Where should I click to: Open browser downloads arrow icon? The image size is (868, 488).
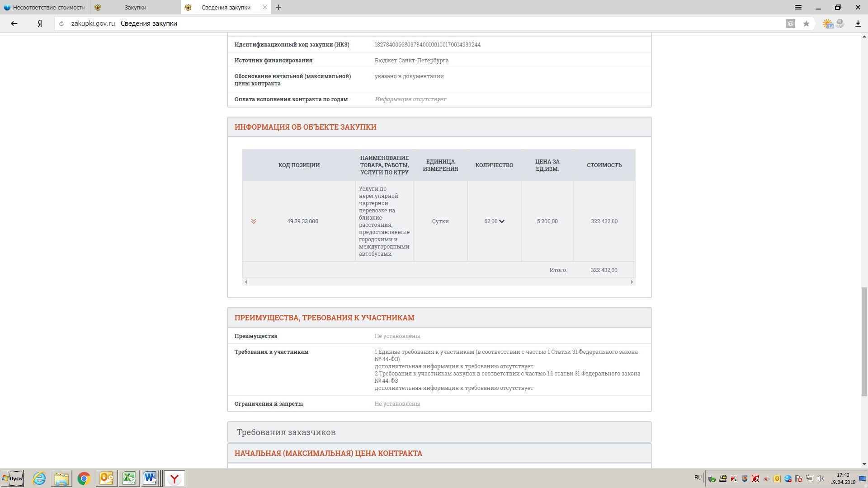pyautogui.click(x=858, y=23)
